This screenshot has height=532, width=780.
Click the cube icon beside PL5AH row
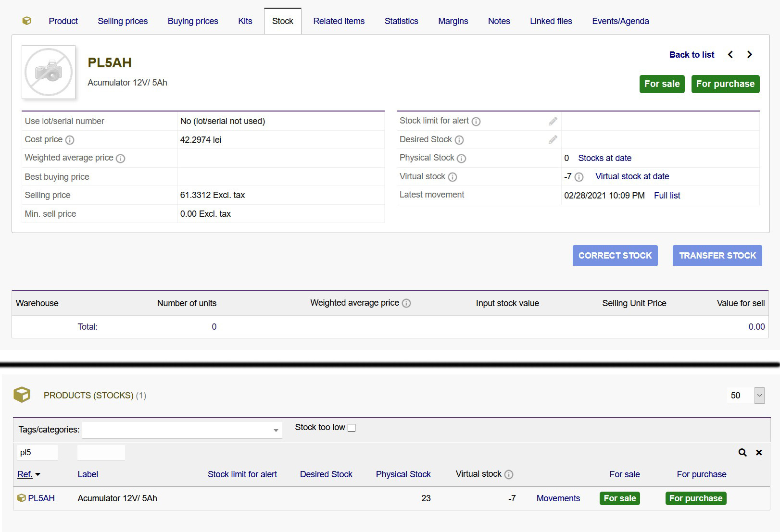[21, 498]
